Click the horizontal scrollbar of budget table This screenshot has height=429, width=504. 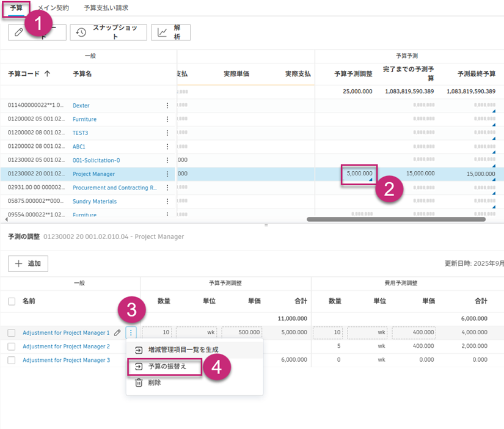(396, 219)
